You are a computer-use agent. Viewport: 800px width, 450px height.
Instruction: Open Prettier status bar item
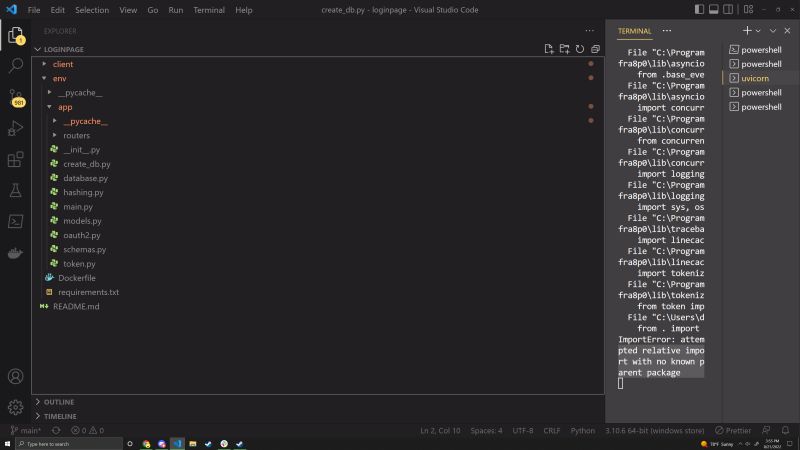pos(733,431)
